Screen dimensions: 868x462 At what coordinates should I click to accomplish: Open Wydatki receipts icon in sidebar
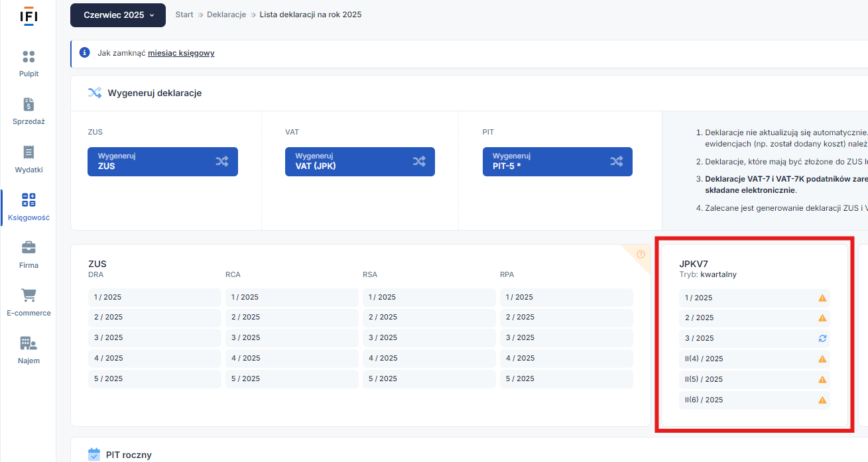pyautogui.click(x=29, y=152)
